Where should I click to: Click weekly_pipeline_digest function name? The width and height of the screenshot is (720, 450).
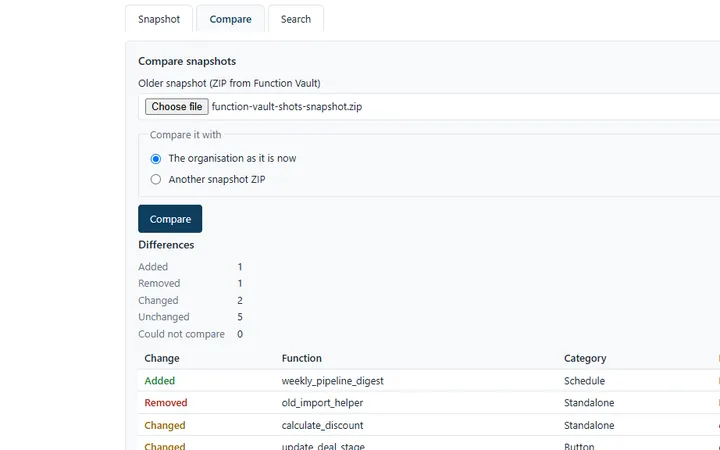tap(332, 381)
